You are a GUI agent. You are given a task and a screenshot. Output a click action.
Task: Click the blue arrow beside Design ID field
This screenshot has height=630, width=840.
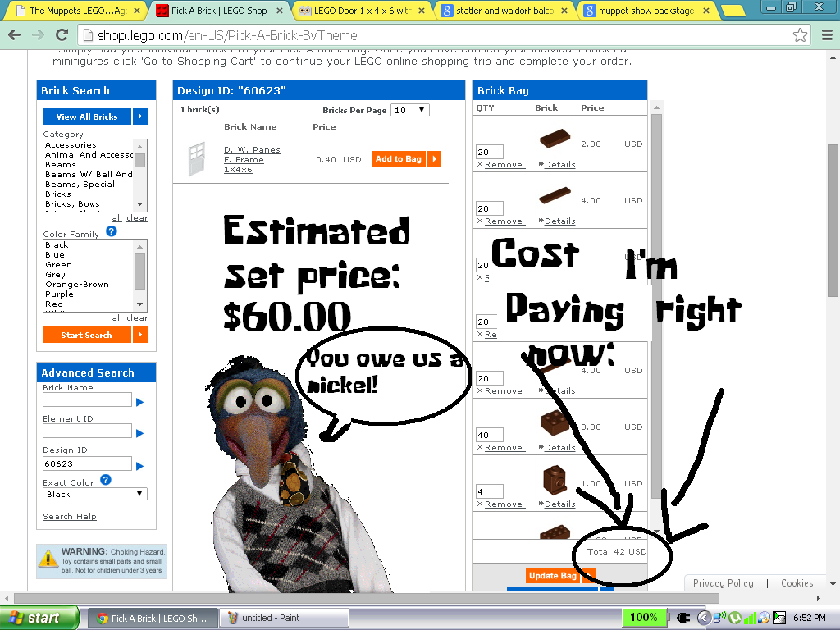(139, 466)
